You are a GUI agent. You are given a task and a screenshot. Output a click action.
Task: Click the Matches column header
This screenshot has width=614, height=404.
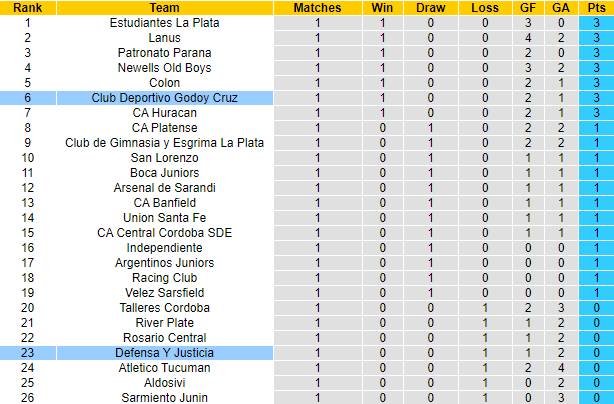coord(318,8)
